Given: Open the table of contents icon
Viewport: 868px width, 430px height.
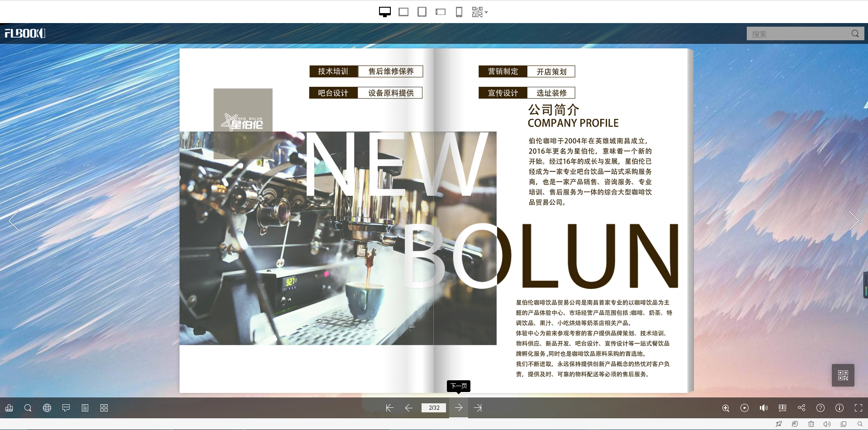Looking at the screenshot, I should click(85, 408).
